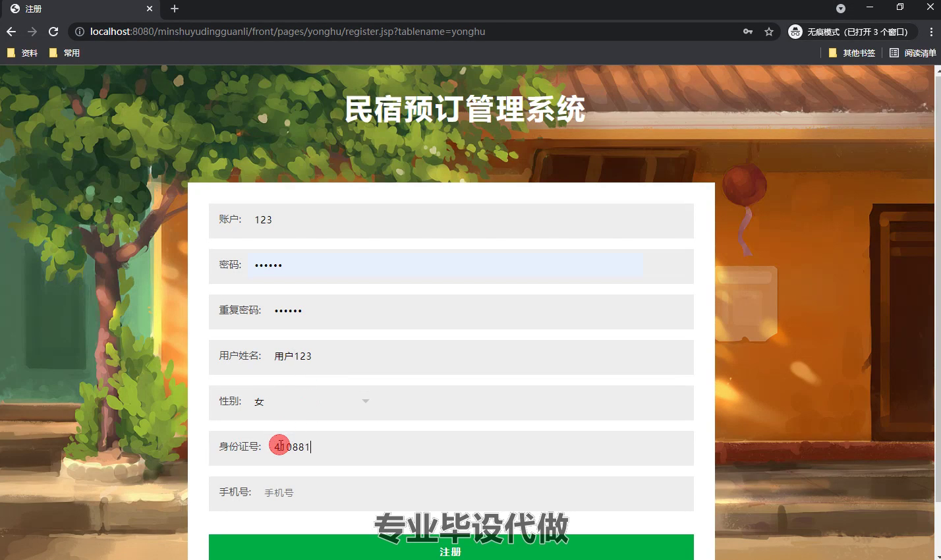
Task: Close the 注册 tab
Action: 150,9
